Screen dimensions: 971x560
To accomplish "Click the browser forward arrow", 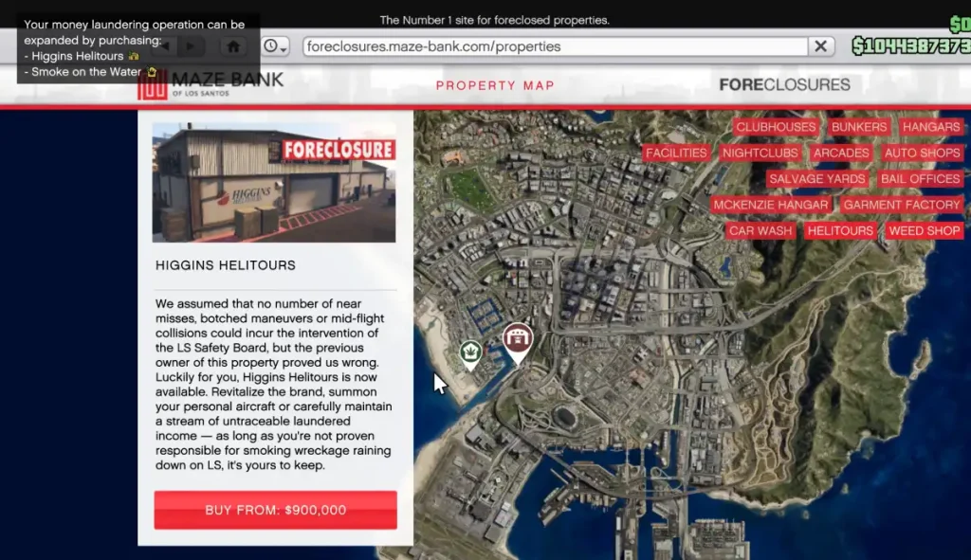I will (x=191, y=46).
